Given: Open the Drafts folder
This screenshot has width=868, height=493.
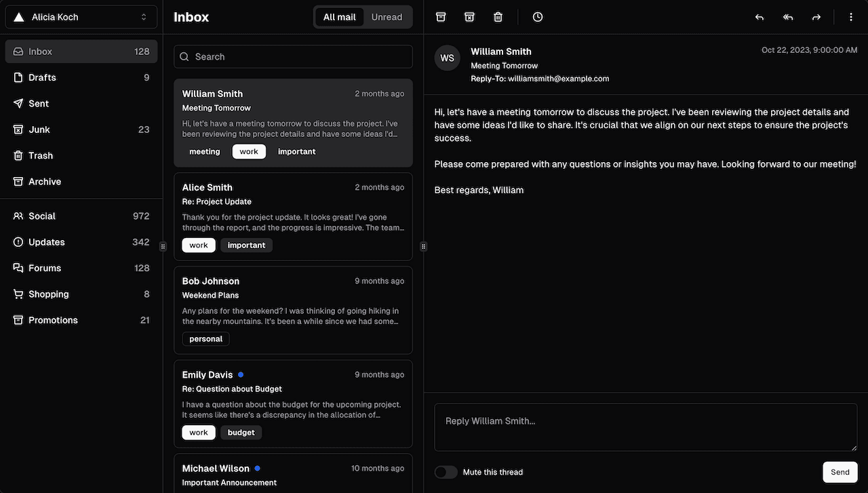Looking at the screenshot, I should pyautogui.click(x=42, y=77).
